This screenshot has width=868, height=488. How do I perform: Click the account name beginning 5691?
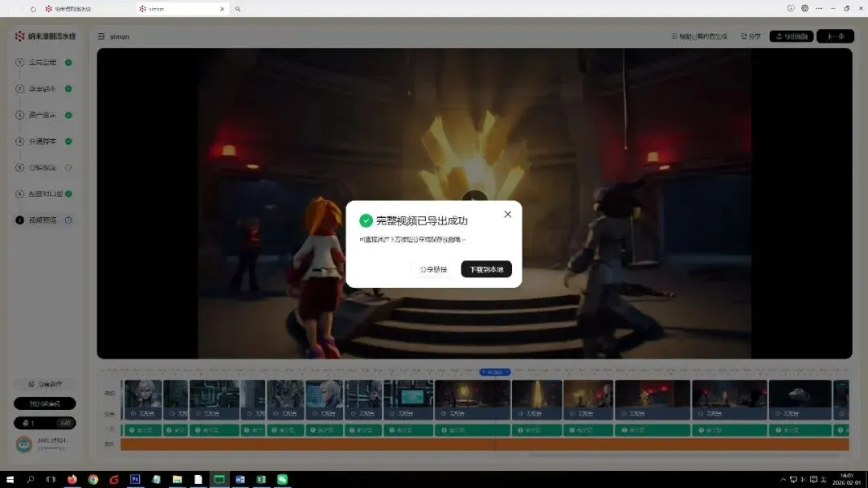click(54, 441)
